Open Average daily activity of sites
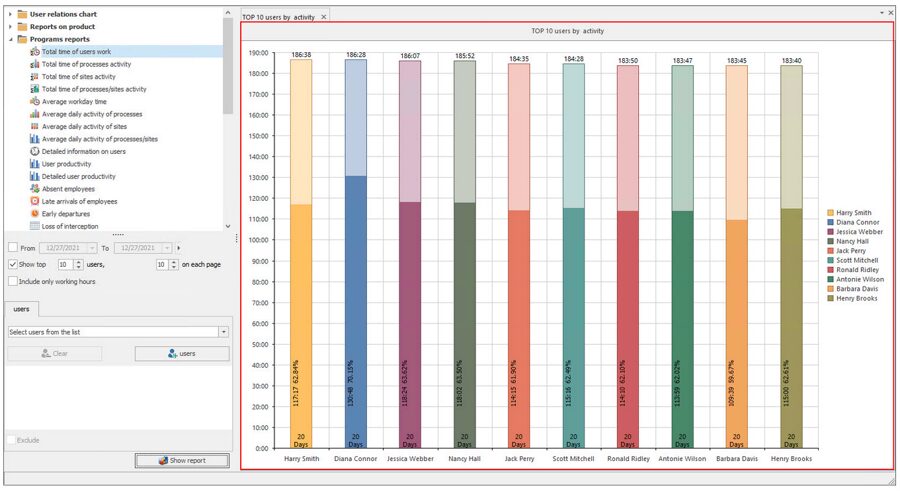The height and width of the screenshot is (494, 900). 84,126
